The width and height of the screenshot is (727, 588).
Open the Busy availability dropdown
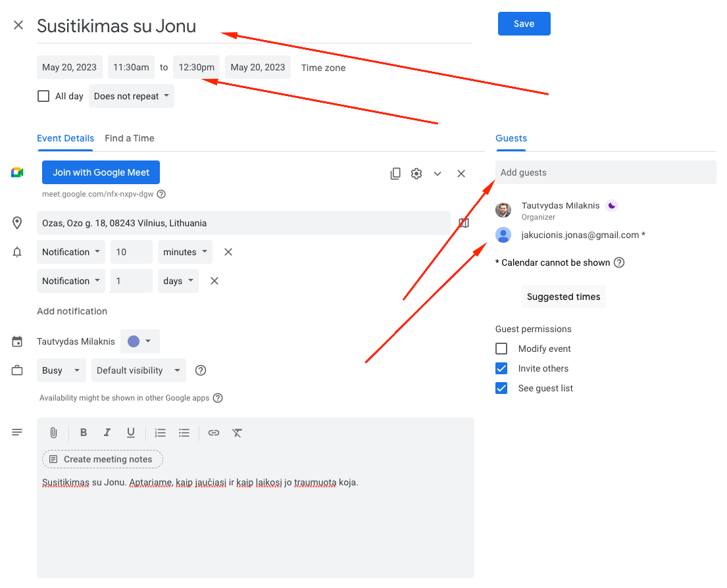[61, 370]
